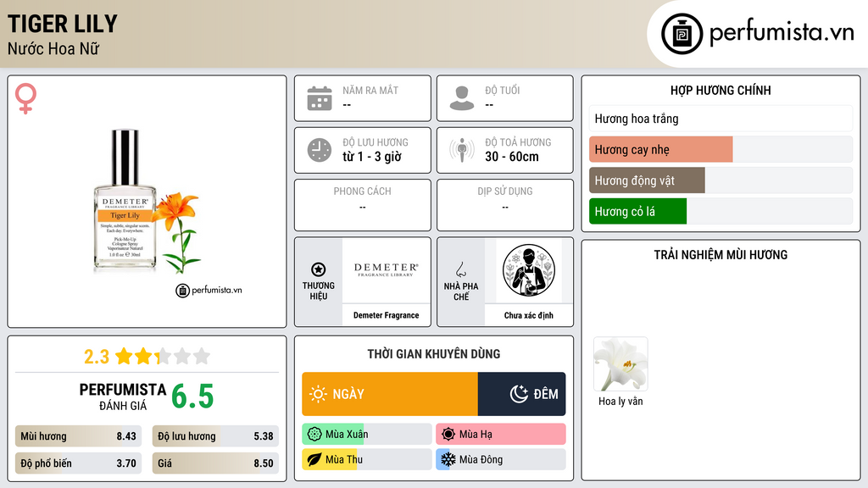Click the Hương cay nhẹ accord bar
This screenshot has height=488, width=868.
pyautogui.click(x=721, y=149)
